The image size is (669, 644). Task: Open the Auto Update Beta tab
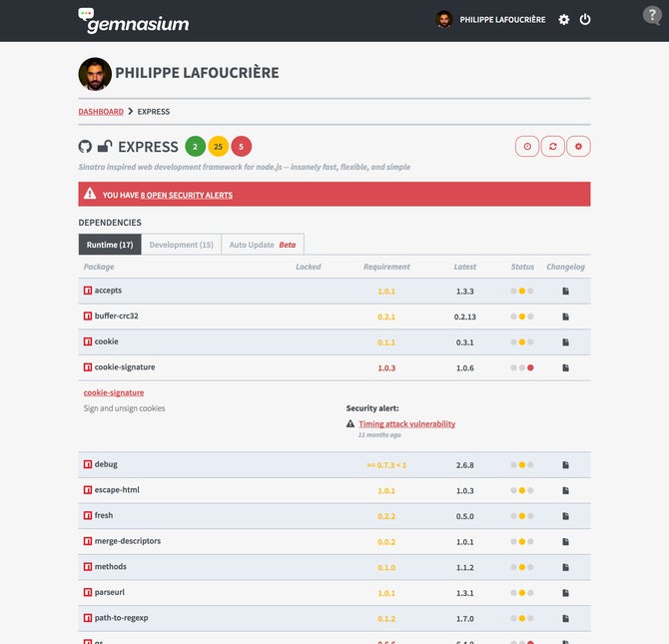[x=263, y=245]
